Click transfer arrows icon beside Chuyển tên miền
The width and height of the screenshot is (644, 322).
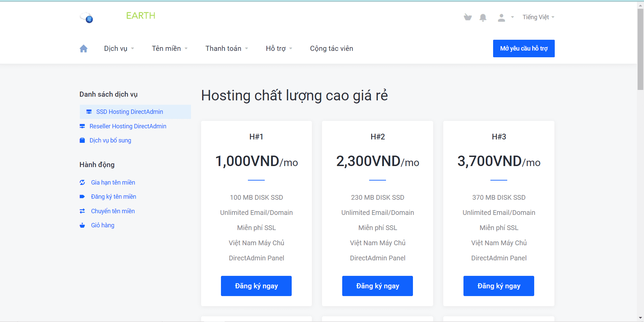[82, 211]
